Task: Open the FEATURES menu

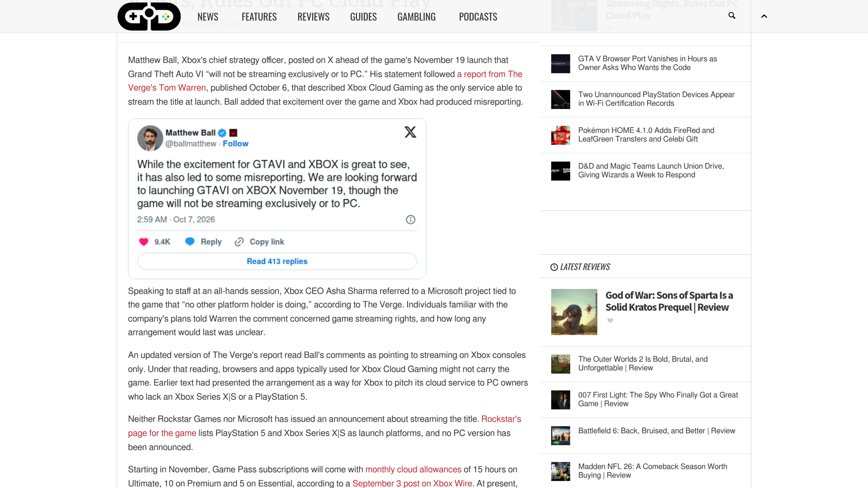Action: [259, 17]
